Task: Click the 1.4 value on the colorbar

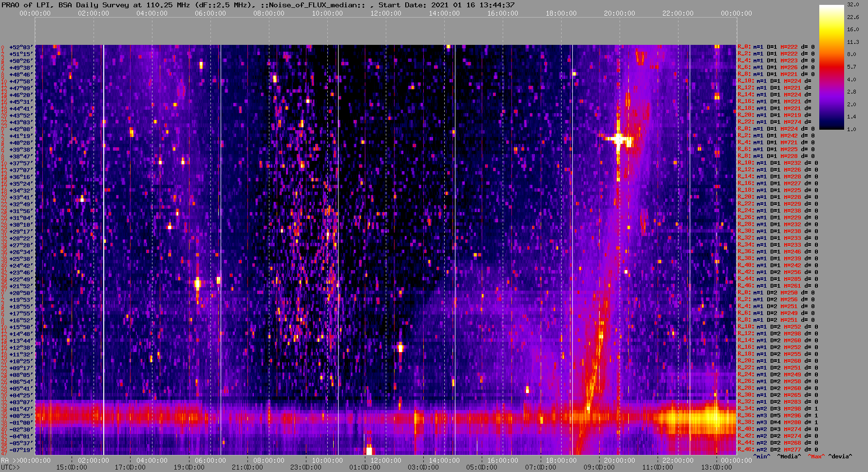Action: tap(851, 117)
